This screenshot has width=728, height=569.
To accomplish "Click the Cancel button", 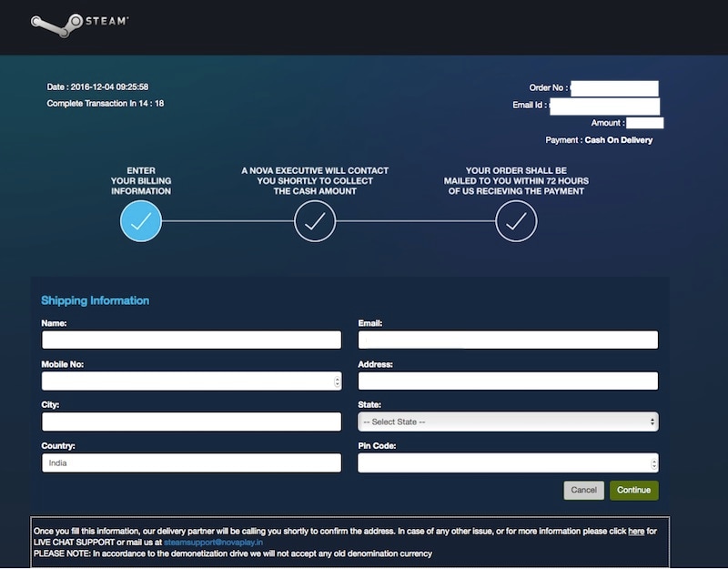I will (583, 490).
